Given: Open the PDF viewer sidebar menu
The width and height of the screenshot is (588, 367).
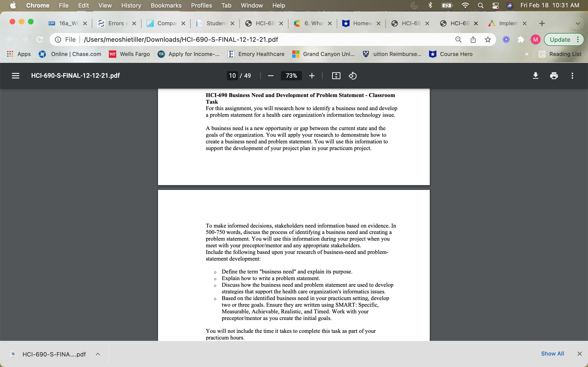Looking at the screenshot, I should (15, 76).
